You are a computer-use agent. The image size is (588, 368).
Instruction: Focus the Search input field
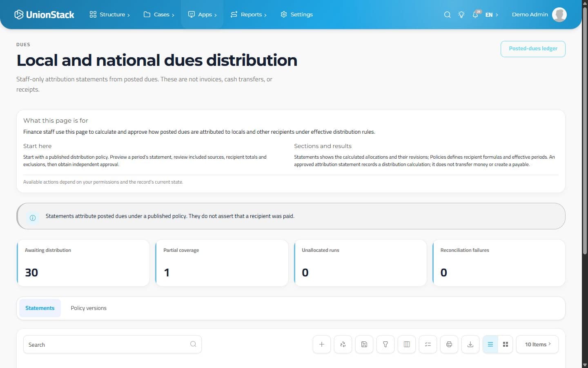[x=112, y=344]
